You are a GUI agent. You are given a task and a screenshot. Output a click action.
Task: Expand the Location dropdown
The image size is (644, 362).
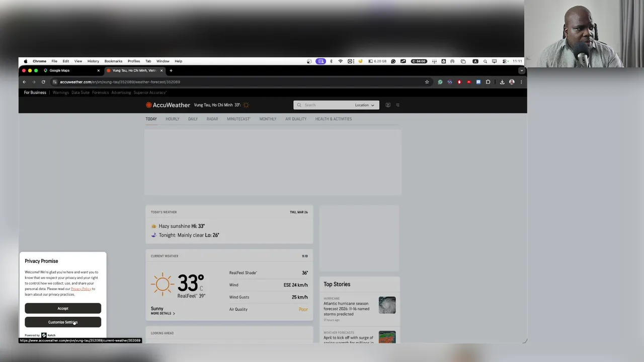(364, 105)
